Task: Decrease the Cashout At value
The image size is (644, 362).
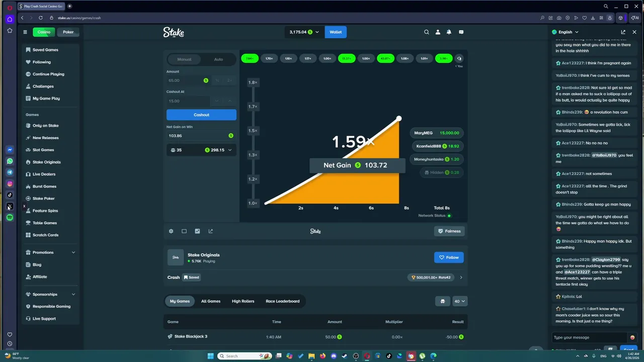Action: pyautogui.click(x=217, y=101)
